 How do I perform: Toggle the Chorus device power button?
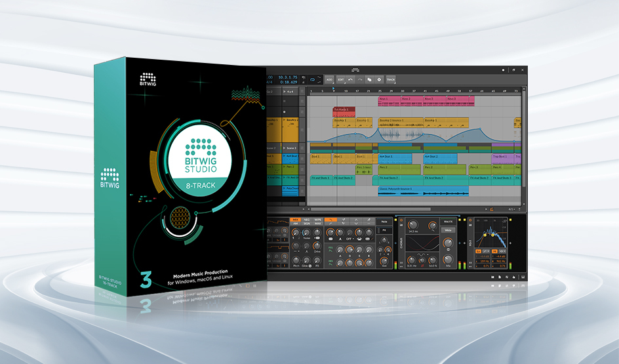(x=401, y=220)
